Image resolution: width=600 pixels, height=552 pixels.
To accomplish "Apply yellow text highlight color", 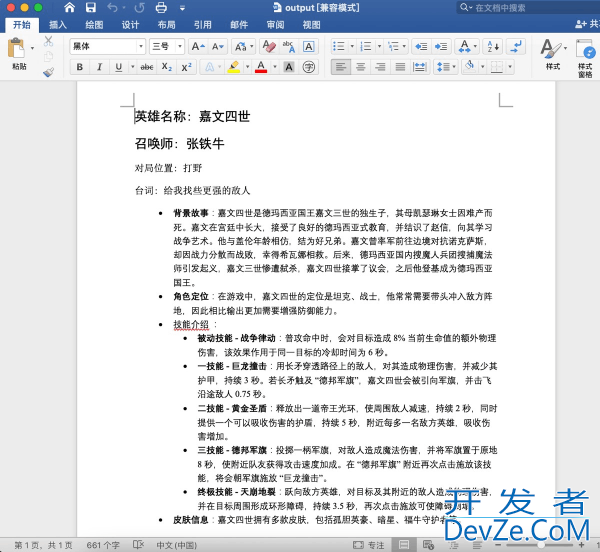I will (x=233, y=67).
